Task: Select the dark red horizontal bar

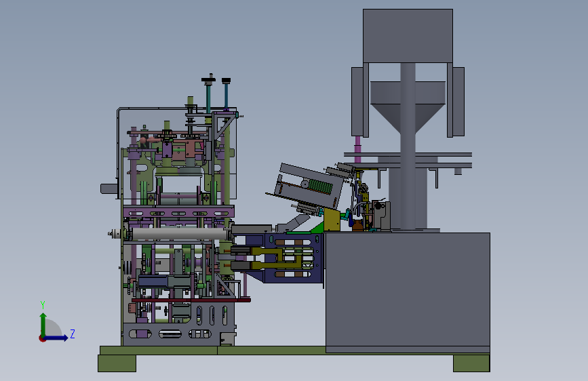Action: tap(191, 300)
